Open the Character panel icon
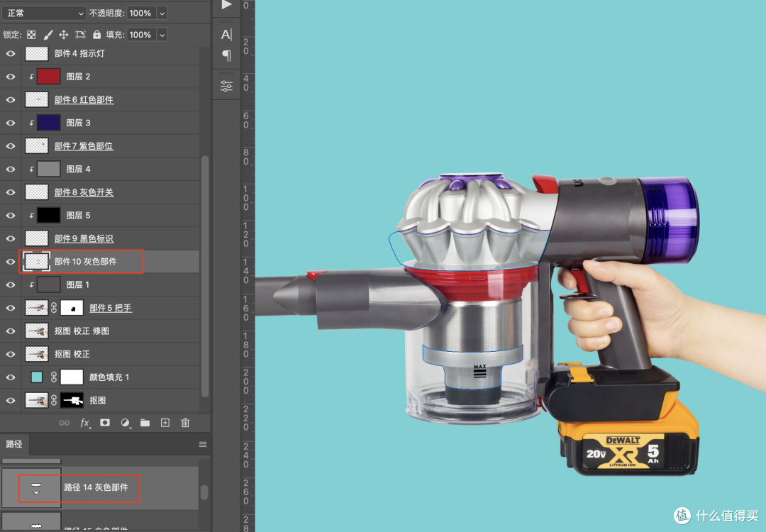Image resolution: width=766 pixels, height=532 pixels. point(226,35)
